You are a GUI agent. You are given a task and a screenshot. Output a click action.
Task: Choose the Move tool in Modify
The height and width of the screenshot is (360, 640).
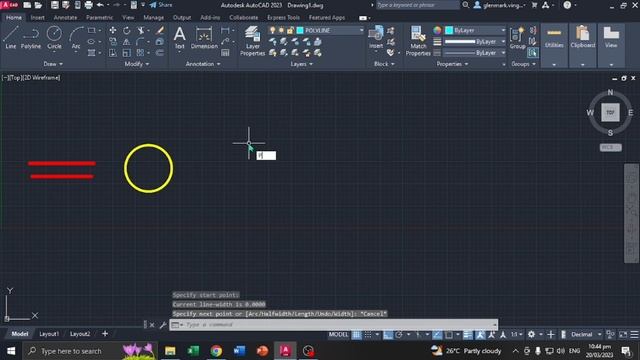(x=113, y=31)
